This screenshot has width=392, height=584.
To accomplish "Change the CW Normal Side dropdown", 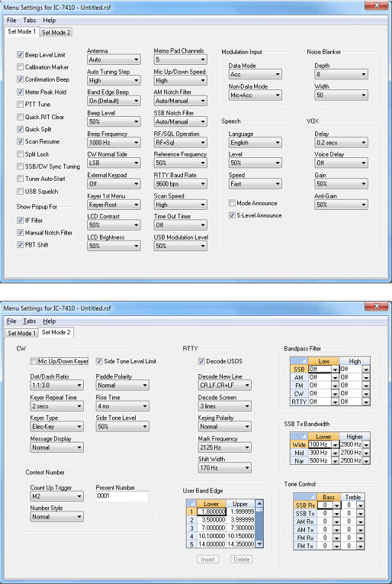I will (114, 163).
